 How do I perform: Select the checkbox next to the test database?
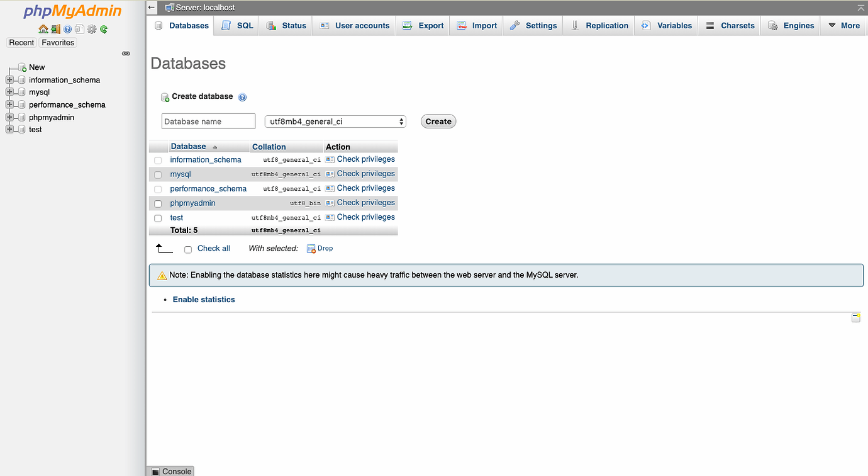(x=158, y=218)
